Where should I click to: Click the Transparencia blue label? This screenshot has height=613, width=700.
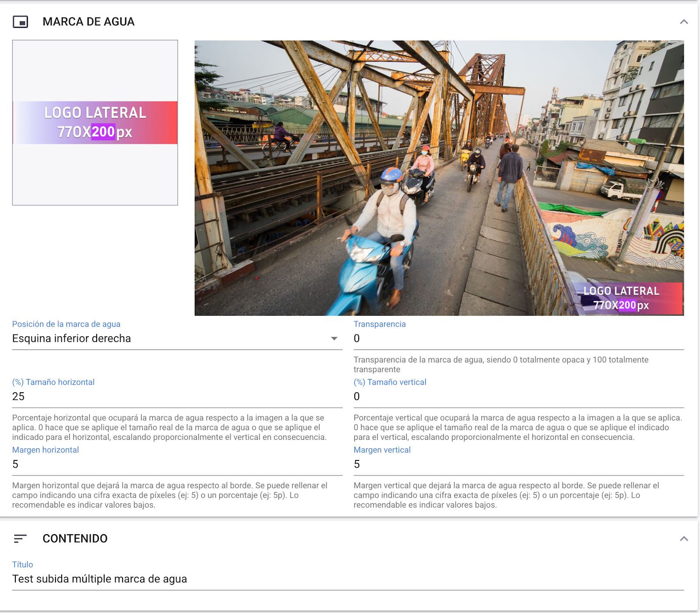click(x=380, y=324)
